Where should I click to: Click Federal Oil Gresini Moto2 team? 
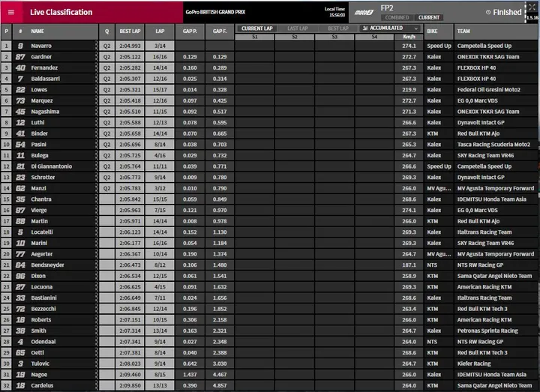click(489, 90)
